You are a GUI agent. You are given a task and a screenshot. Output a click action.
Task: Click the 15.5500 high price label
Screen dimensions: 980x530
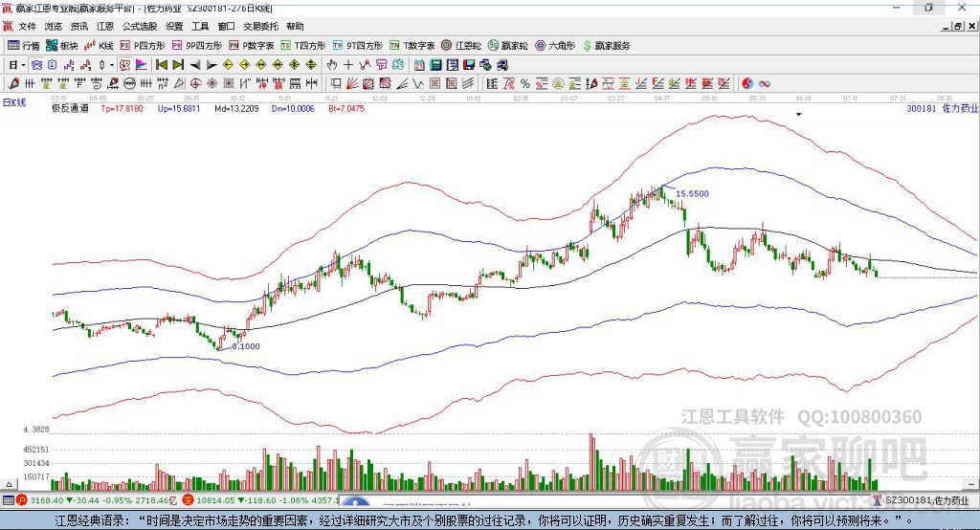[x=692, y=194]
